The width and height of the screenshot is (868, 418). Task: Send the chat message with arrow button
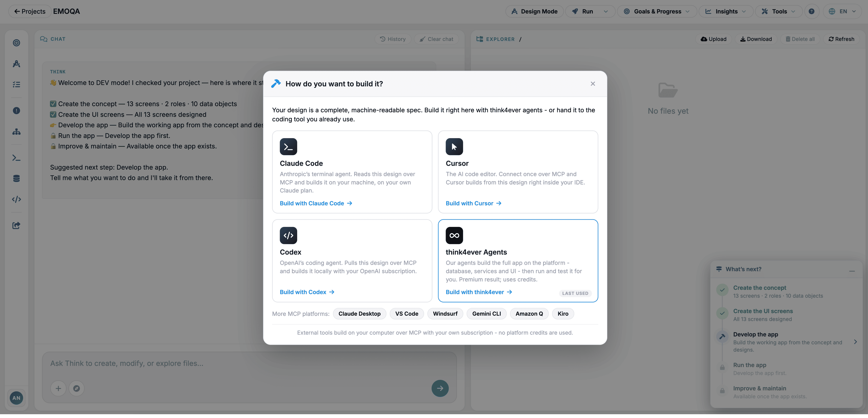[440, 388]
